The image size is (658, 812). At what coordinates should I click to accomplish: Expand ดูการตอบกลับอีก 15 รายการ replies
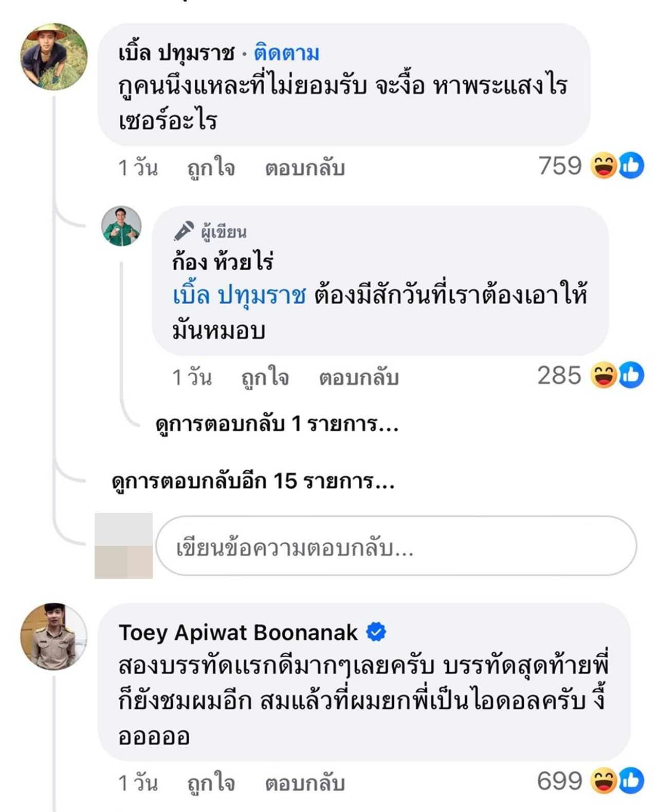click(x=253, y=481)
